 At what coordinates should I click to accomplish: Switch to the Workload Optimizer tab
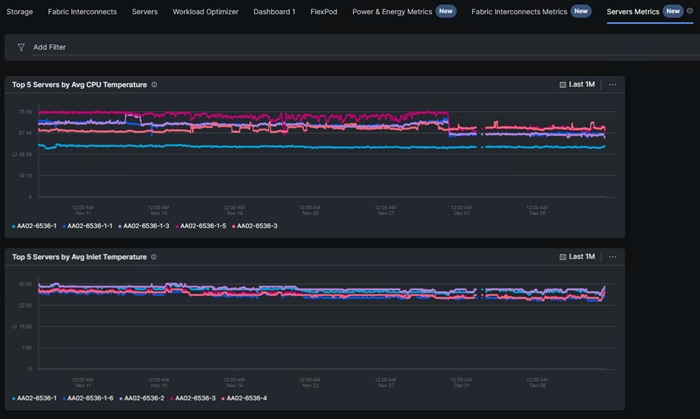coord(205,12)
